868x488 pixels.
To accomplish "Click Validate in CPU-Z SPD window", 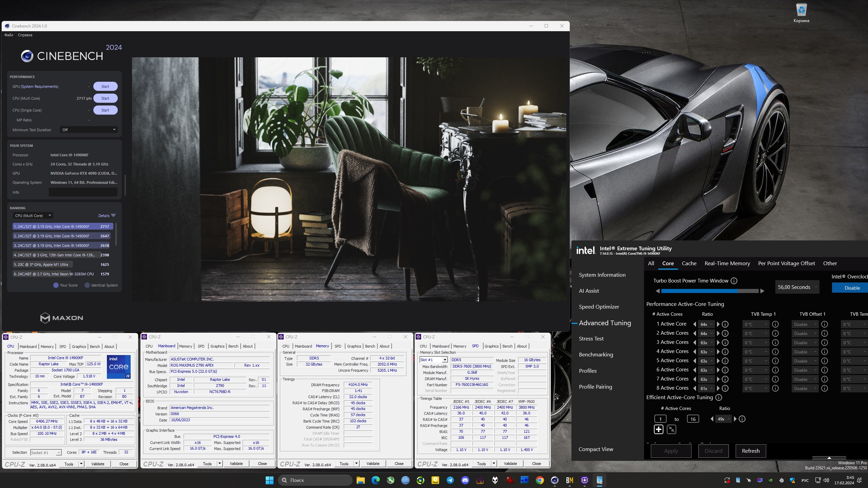I will pyautogui.click(x=510, y=464).
